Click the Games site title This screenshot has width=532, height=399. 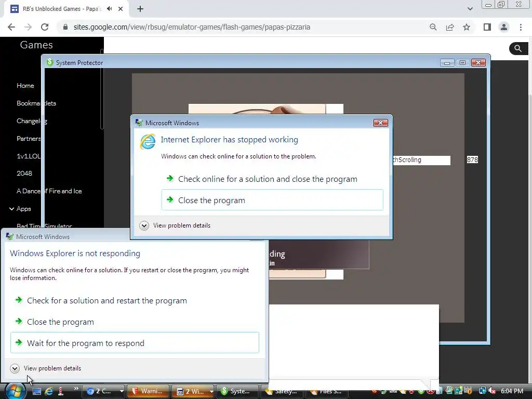[36, 45]
